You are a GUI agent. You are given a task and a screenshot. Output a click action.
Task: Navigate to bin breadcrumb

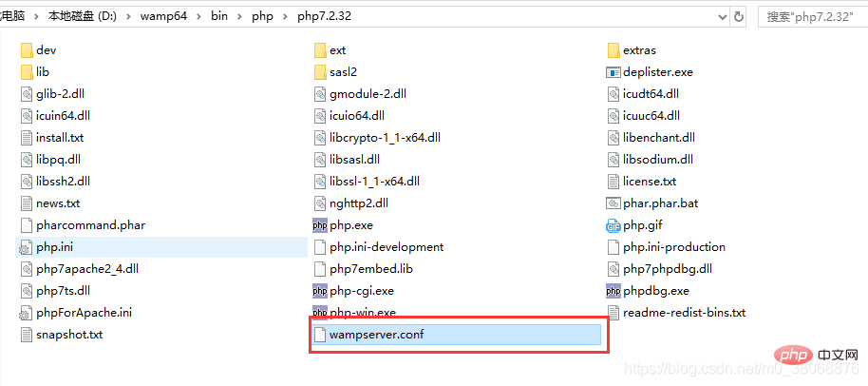tap(219, 16)
